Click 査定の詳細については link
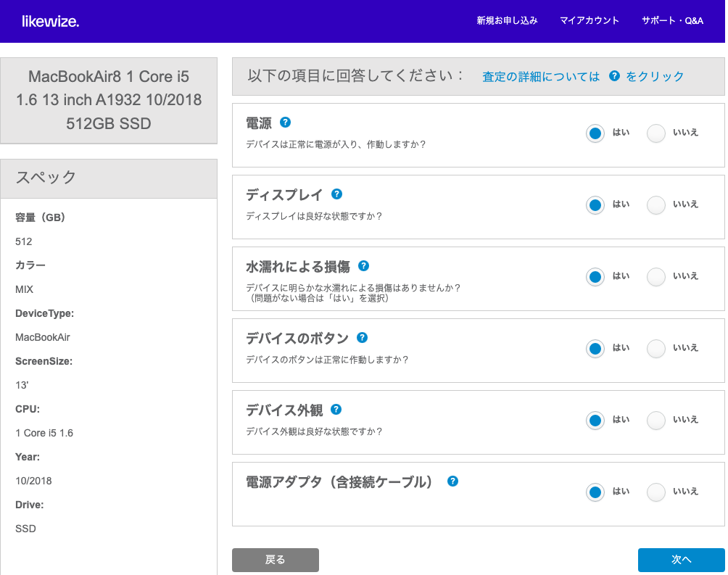 [x=541, y=77]
